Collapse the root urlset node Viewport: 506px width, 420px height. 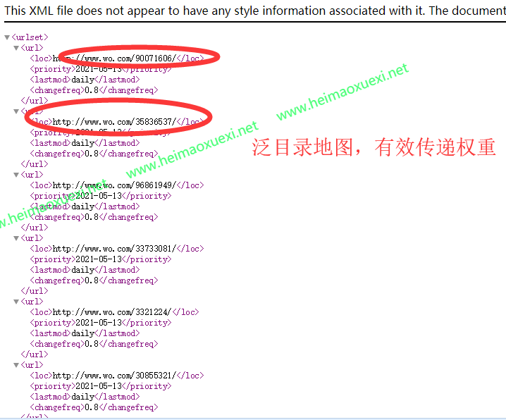pyautogui.click(x=7, y=37)
